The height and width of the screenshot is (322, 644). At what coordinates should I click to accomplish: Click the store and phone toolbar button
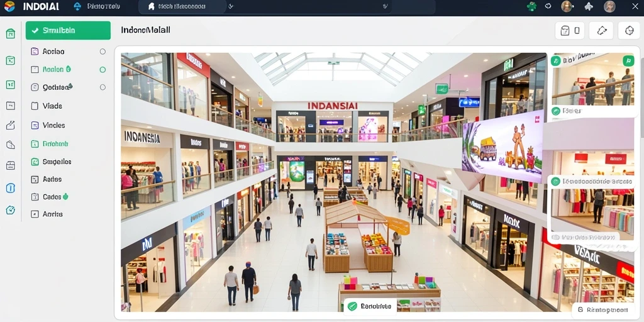(570, 30)
